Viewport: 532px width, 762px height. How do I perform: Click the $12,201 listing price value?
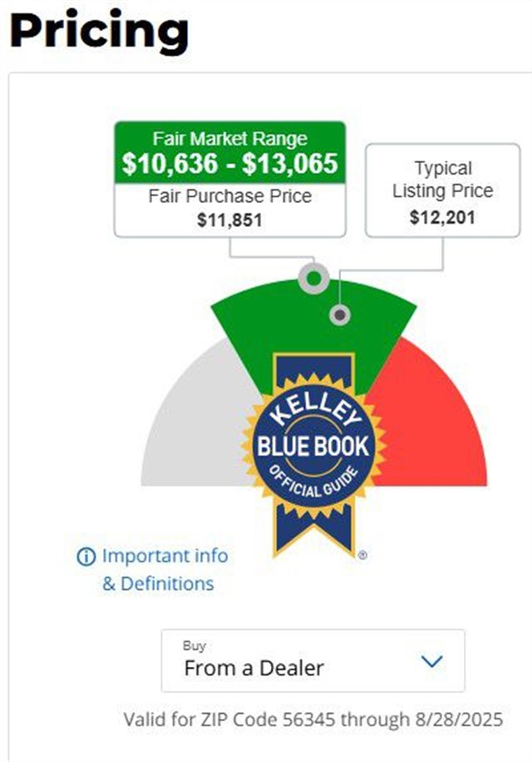[442, 217]
